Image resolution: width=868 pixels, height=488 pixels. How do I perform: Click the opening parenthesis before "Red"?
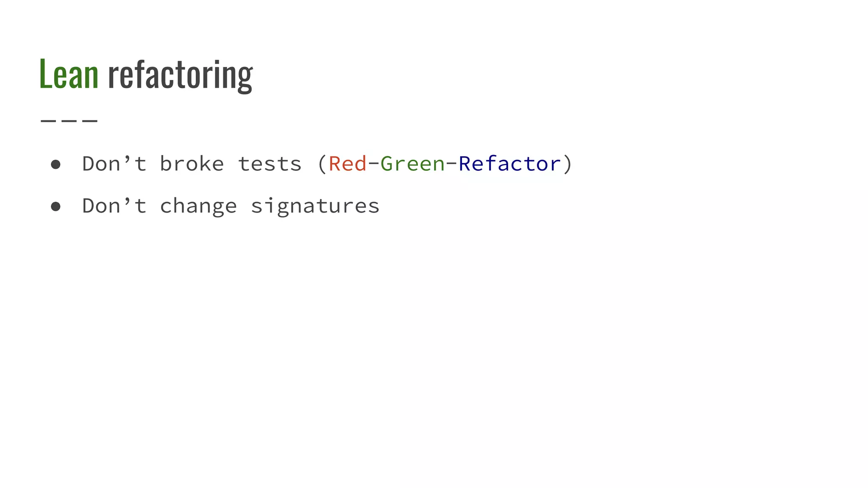pos(322,164)
